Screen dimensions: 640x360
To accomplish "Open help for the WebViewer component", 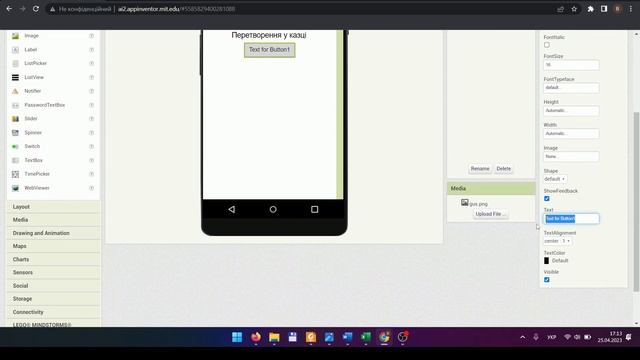I will coord(92,188).
